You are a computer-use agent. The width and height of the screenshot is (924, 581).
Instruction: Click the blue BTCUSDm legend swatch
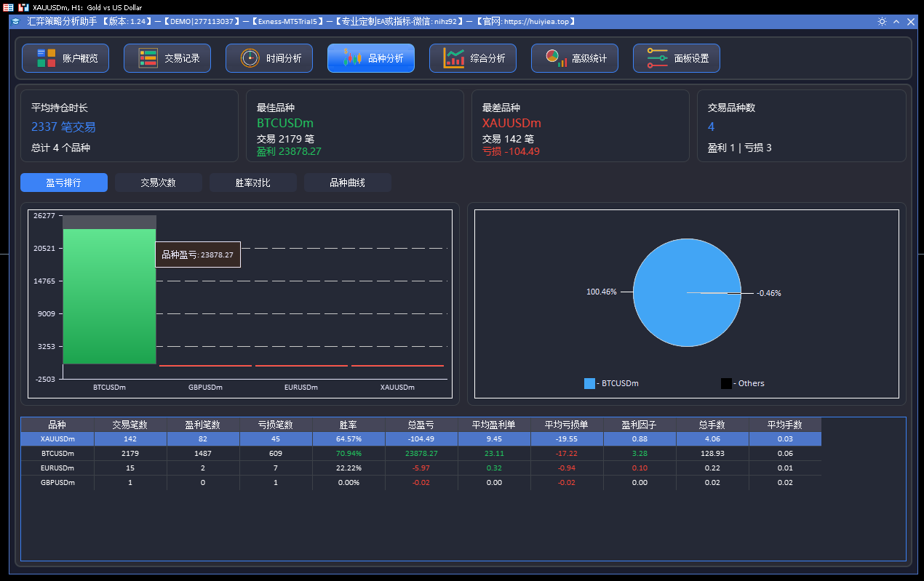point(589,383)
